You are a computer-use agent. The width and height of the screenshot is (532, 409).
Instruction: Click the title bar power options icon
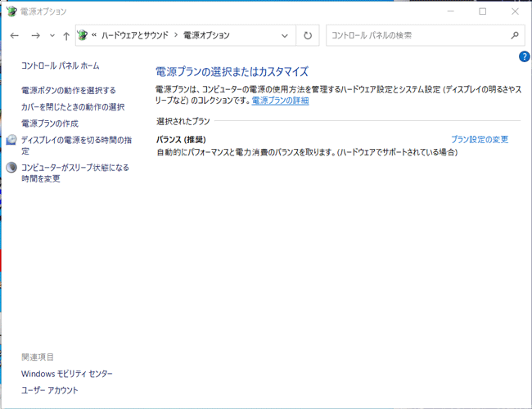[x=11, y=11]
